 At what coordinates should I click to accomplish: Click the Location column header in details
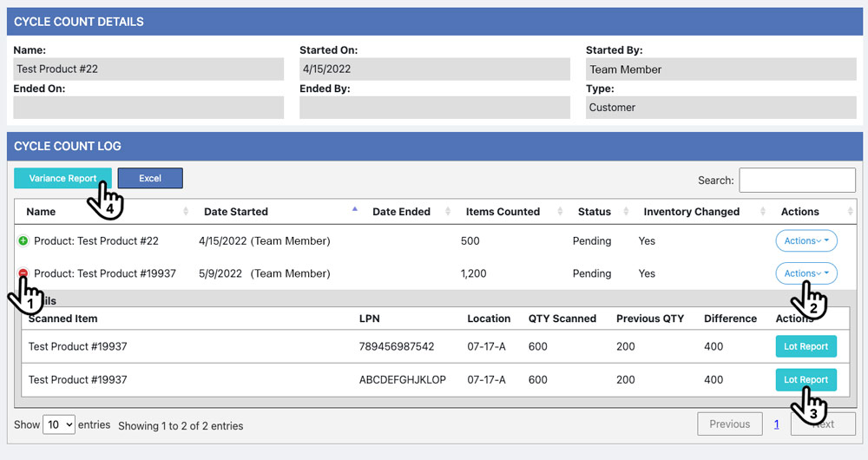coord(489,319)
